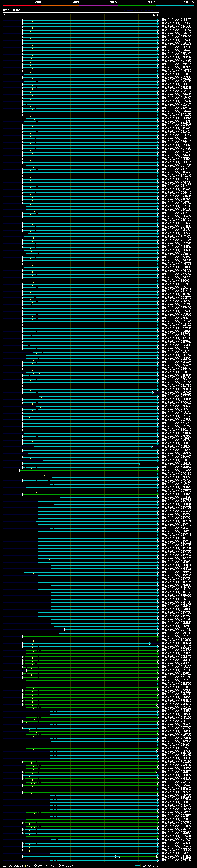Select hit label UniRef100_A5C4U9
197x868 pixels.
pyautogui.click(x=176, y=47)
